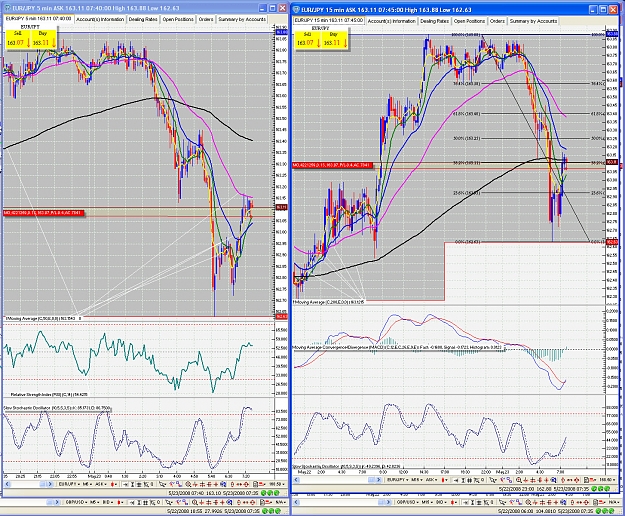Click scroll-to-end icon in 5 min toolbar
The image size is (625, 516).
pos(126,484)
